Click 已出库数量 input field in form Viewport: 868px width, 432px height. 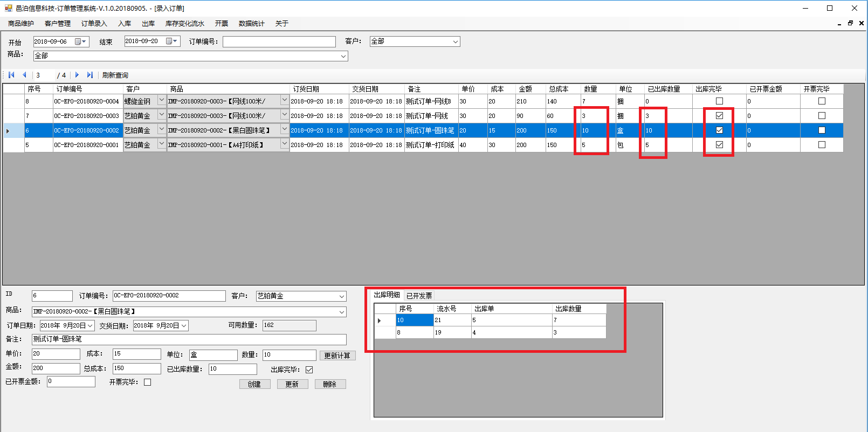tap(233, 369)
